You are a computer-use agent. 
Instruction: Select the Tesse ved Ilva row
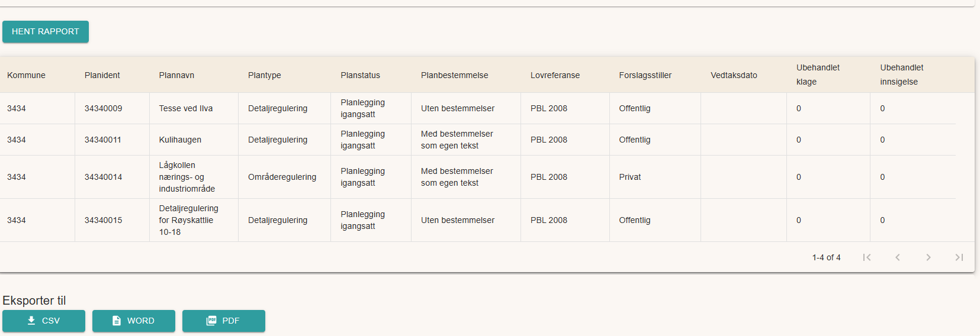coord(185,108)
